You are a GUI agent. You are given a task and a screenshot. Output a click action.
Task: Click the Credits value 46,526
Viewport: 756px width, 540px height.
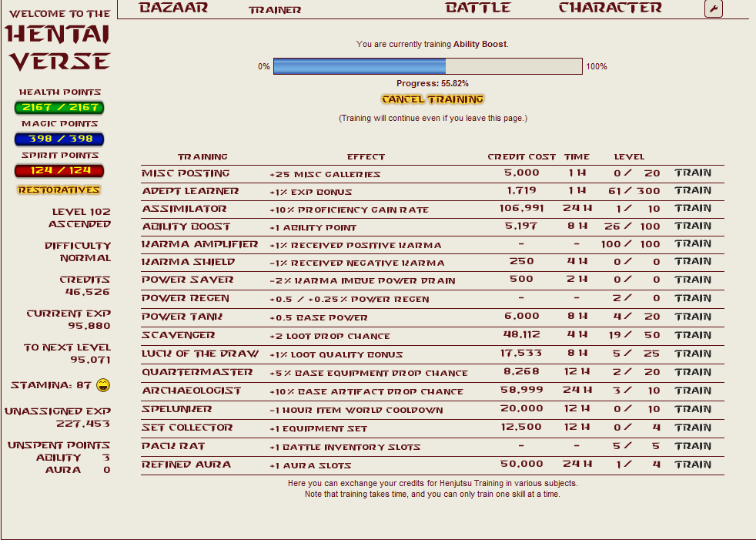(87, 292)
